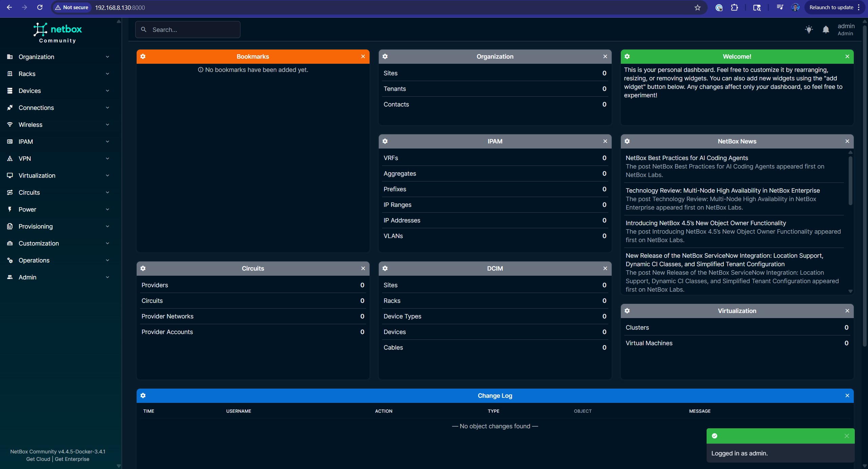Open the IPAM widget settings gear
Screen dimensions: 868x469
[385, 141]
